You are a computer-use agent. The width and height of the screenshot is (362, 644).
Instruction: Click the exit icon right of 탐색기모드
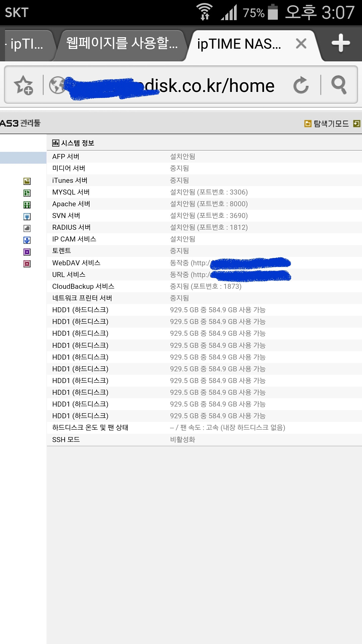357,124
